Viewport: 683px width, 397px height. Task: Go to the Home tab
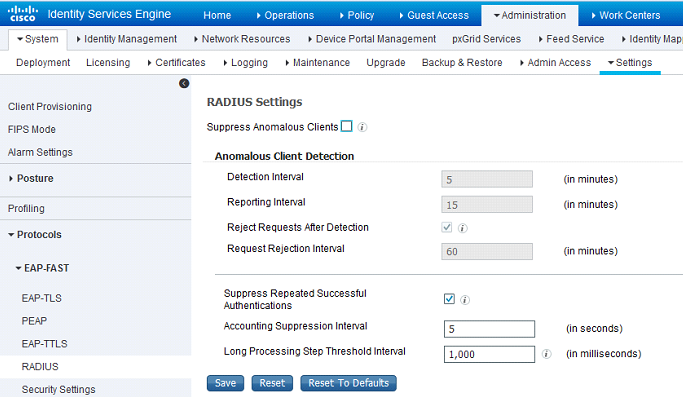217,15
